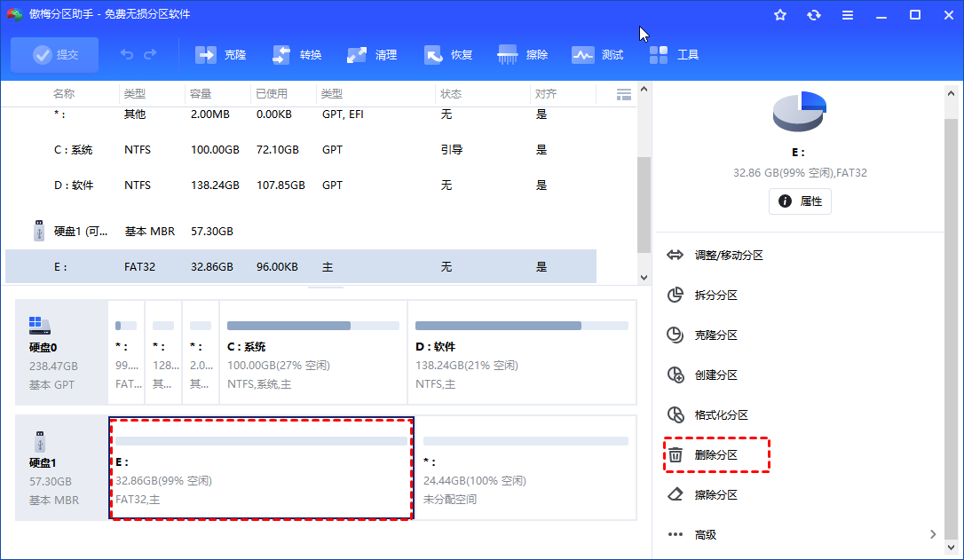Sort by 状态 column header
Screen dimensions: 964x560
point(451,94)
